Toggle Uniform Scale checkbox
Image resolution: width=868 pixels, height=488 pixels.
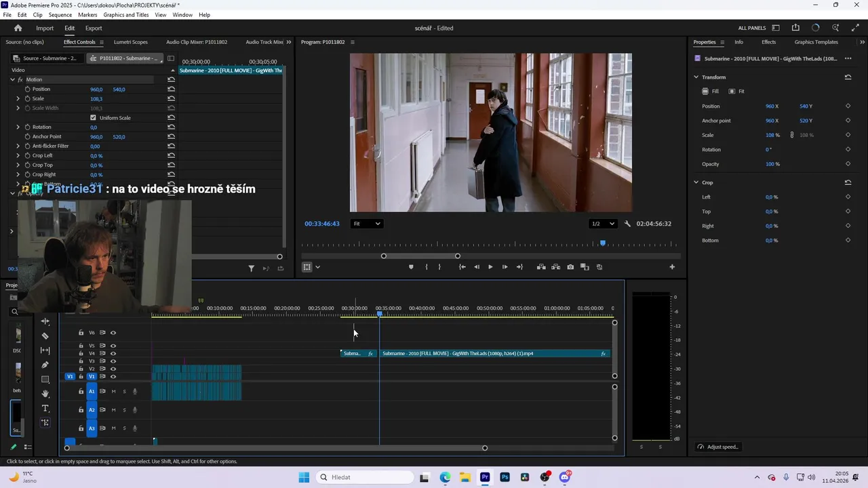tap(93, 118)
